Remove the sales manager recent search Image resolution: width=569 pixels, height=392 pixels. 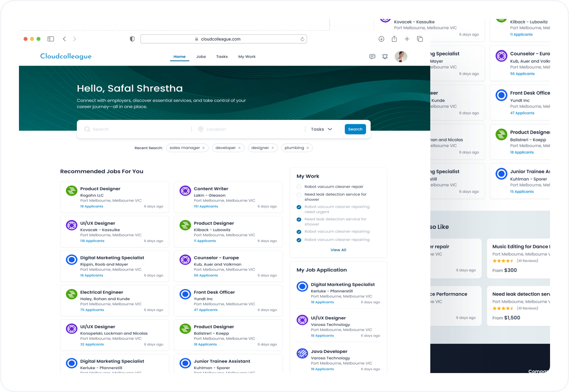pos(203,148)
